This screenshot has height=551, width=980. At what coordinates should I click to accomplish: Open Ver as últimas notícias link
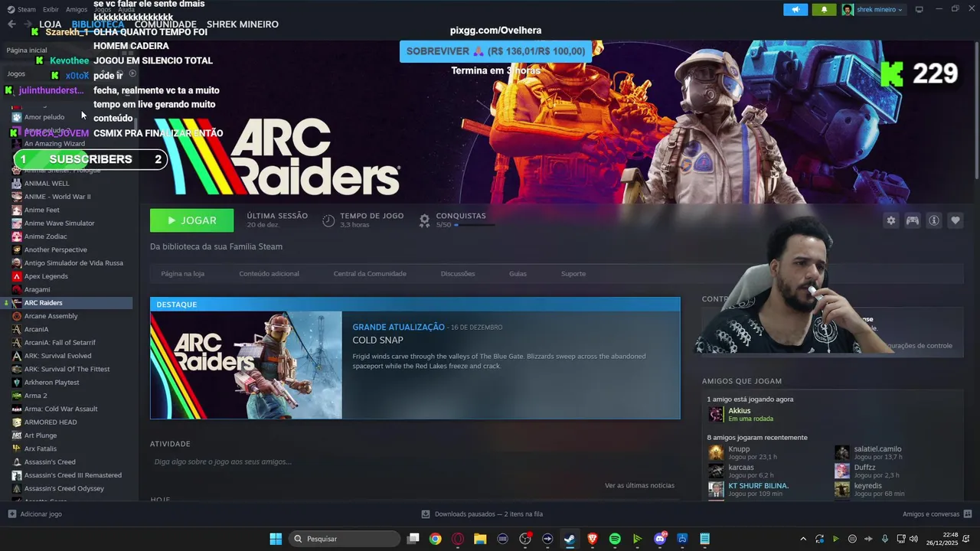point(639,485)
